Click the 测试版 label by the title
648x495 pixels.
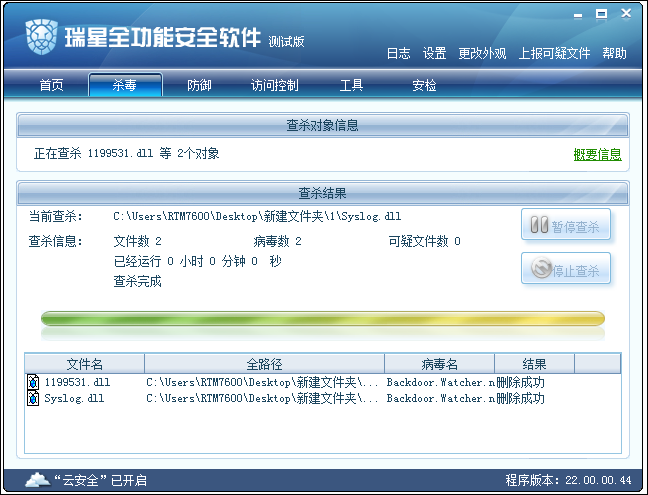(x=286, y=41)
